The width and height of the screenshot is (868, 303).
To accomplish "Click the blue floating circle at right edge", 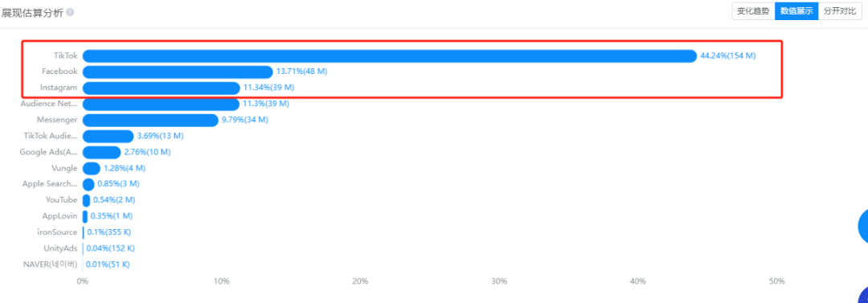I will point(863,226).
